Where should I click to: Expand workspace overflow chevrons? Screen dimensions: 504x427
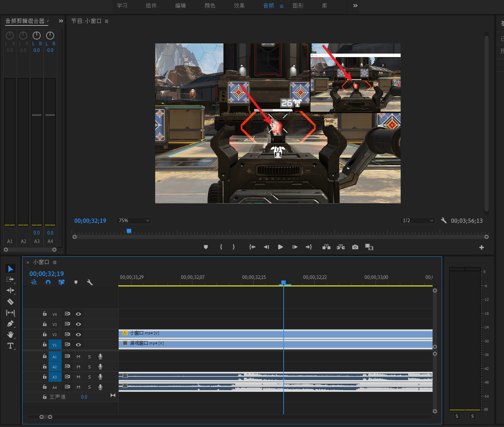tap(355, 6)
